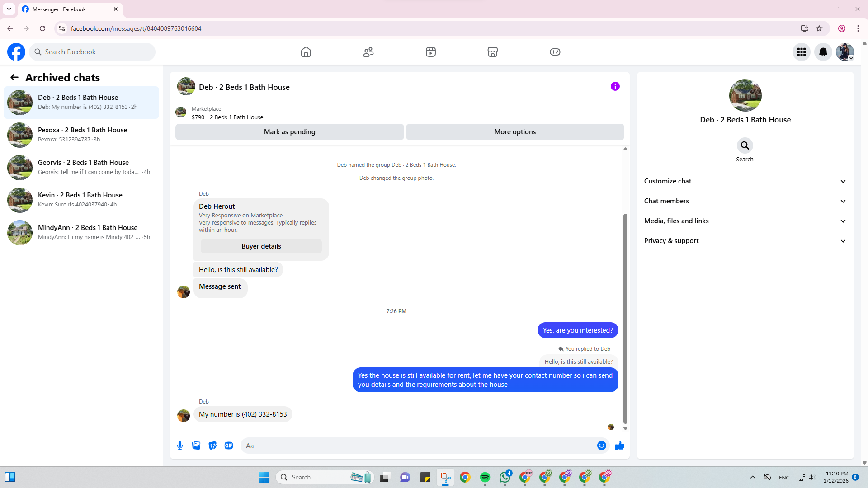This screenshot has width=868, height=488.
Task: Search within the conversation
Action: 745,146
